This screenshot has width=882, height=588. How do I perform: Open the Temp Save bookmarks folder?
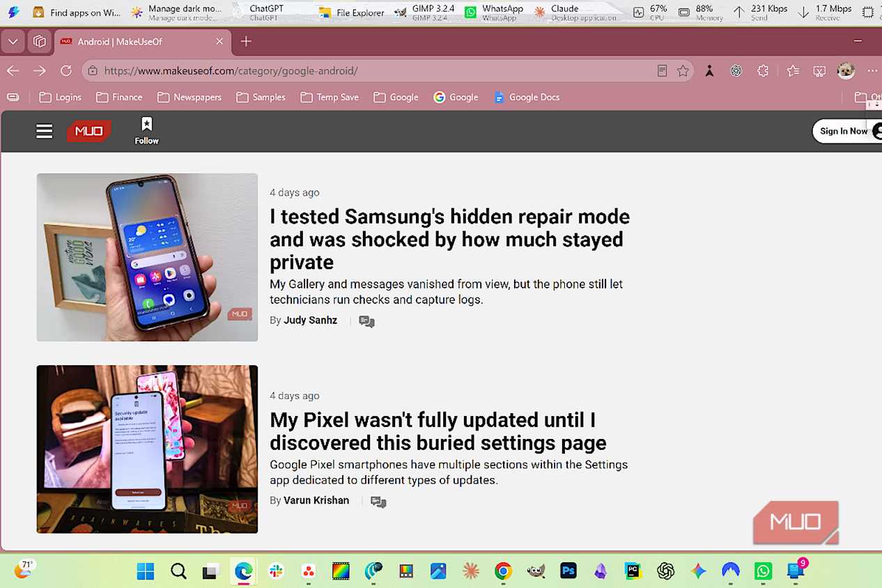coord(330,98)
